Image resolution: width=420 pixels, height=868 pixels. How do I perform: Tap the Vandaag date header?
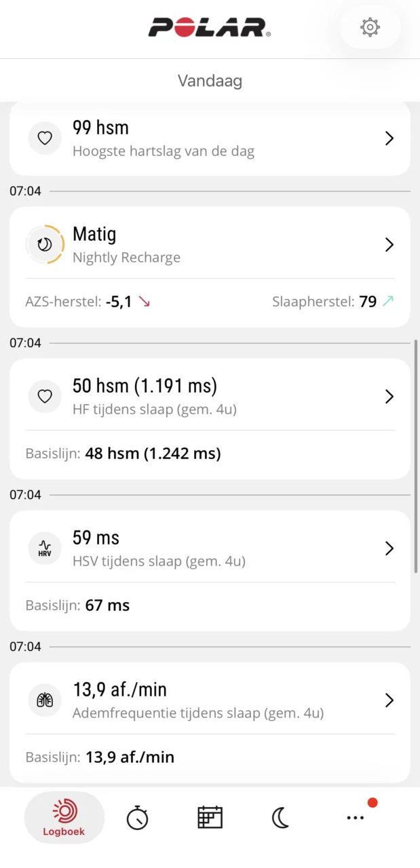pos(210,81)
